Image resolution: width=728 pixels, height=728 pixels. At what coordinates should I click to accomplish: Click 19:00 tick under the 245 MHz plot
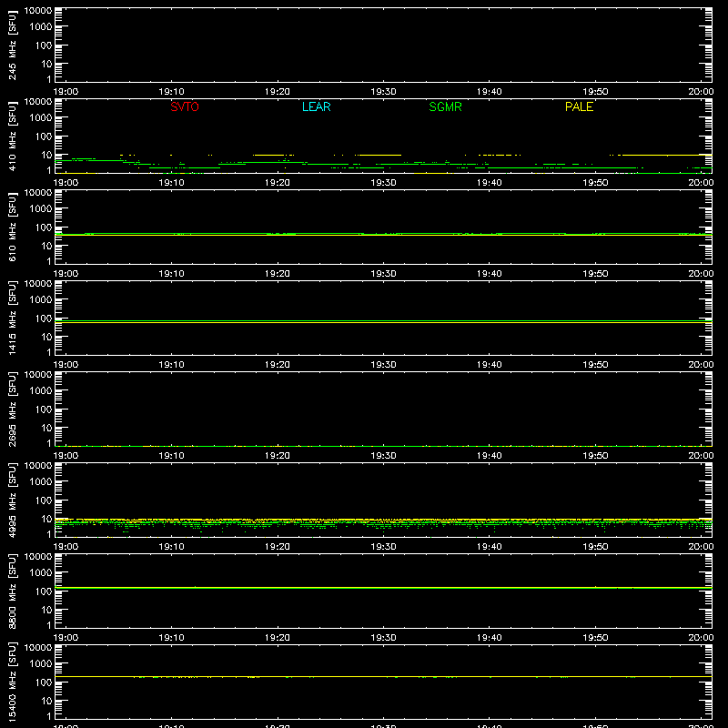click(x=66, y=92)
